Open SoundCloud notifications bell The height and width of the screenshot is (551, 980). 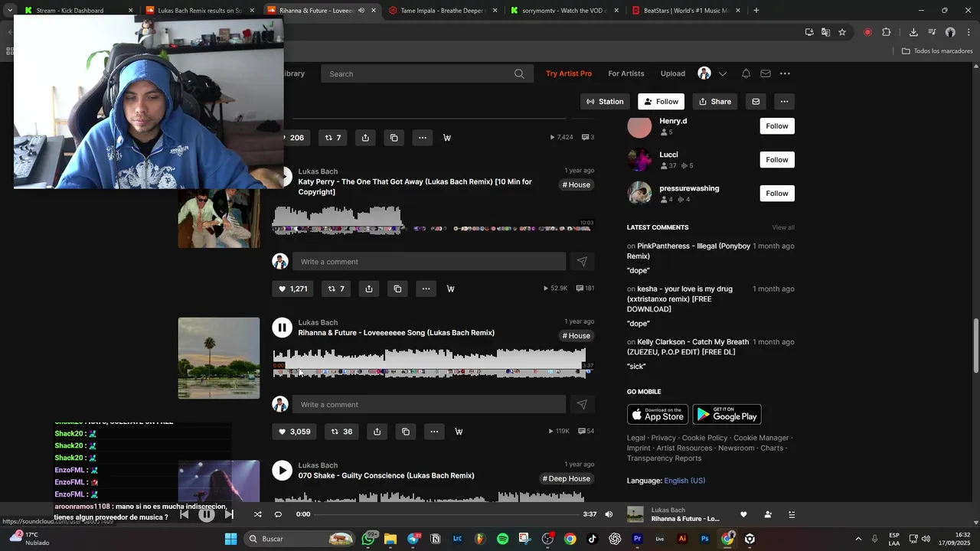pos(746,73)
